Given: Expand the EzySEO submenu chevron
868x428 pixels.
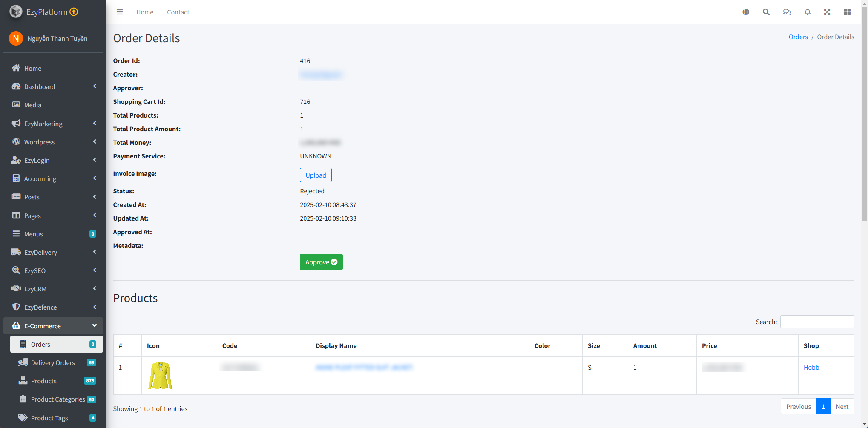Looking at the screenshot, I should [95, 270].
